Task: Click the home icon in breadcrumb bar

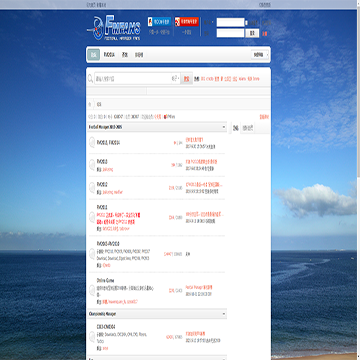Action: pos(89,104)
